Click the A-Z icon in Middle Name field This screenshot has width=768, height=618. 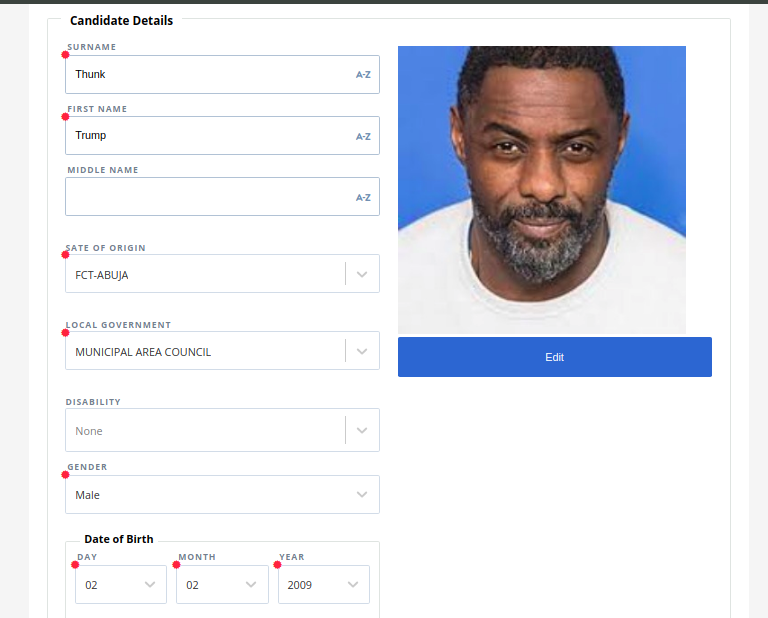363,197
